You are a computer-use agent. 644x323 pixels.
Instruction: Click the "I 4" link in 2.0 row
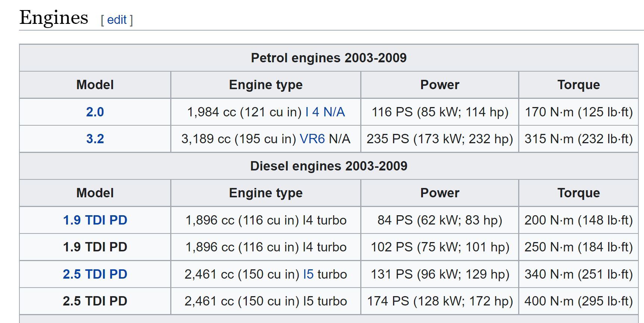(x=312, y=112)
